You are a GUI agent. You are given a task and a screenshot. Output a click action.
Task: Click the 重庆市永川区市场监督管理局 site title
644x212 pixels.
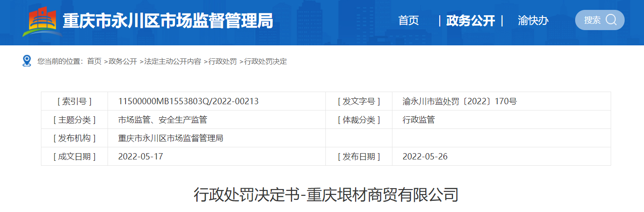tap(168, 21)
